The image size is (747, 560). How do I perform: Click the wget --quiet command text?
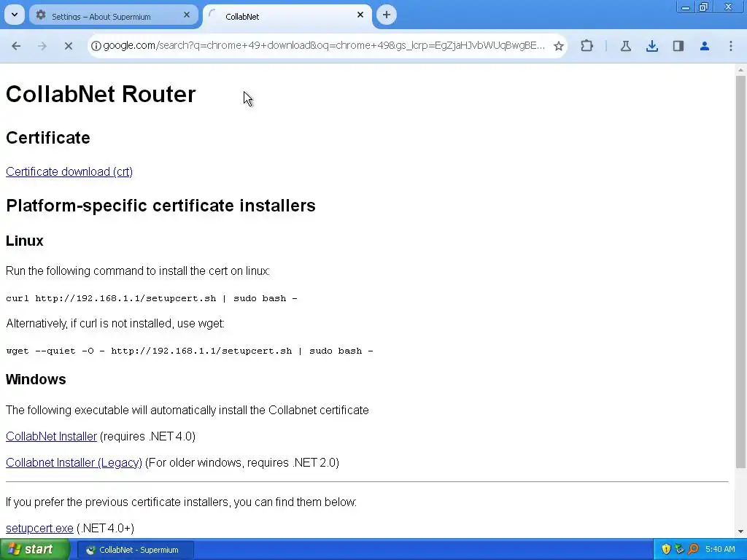point(190,351)
